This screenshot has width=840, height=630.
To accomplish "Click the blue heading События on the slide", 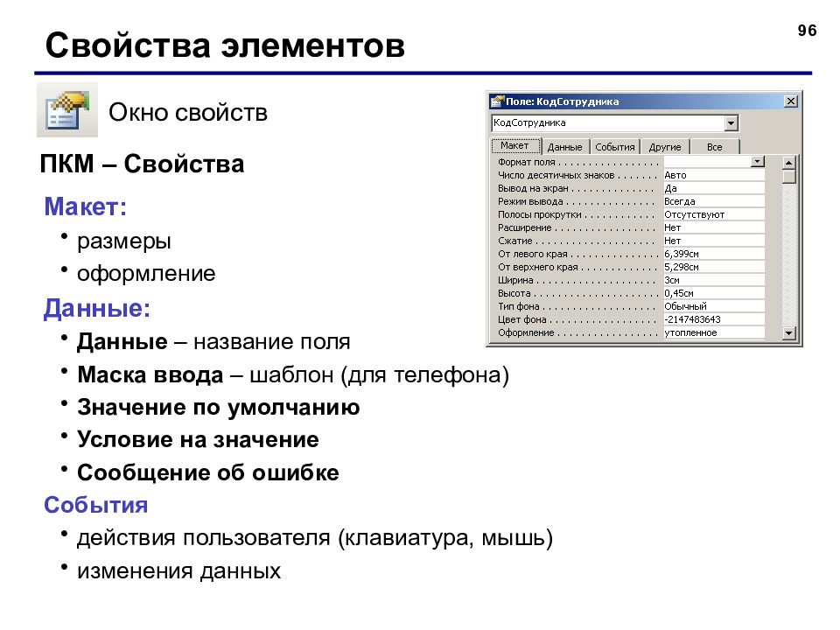I will click(96, 505).
